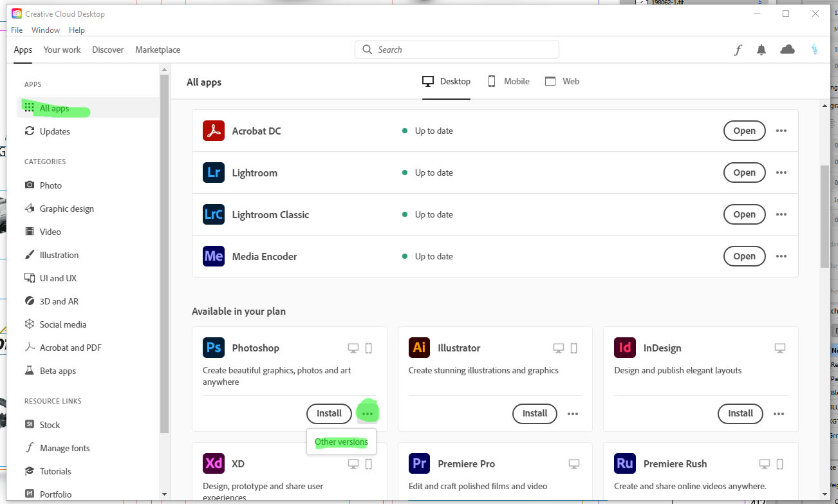
Task: Click the Search input field
Action: [x=457, y=50]
